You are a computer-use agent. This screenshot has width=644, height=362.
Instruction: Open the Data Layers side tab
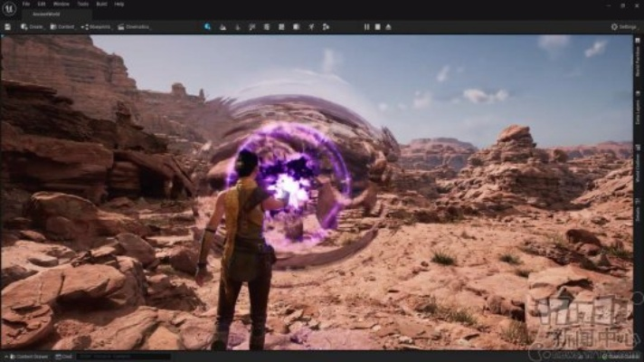pos(638,108)
